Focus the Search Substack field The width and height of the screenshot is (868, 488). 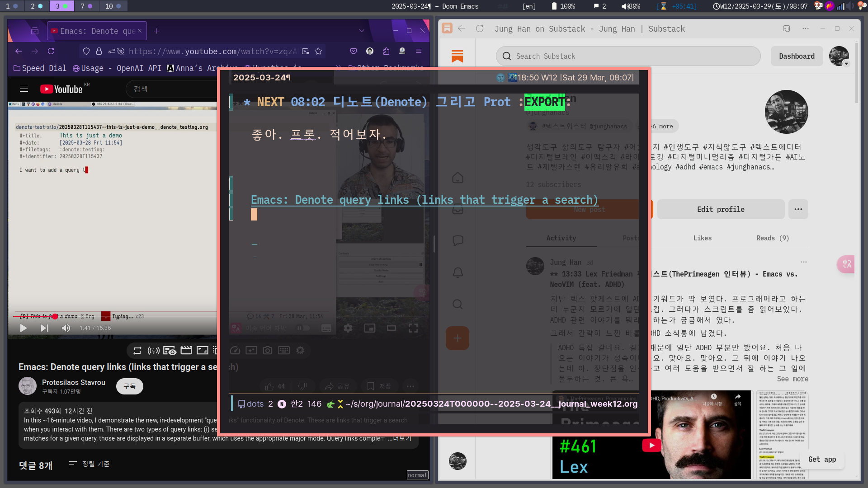tap(628, 56)
